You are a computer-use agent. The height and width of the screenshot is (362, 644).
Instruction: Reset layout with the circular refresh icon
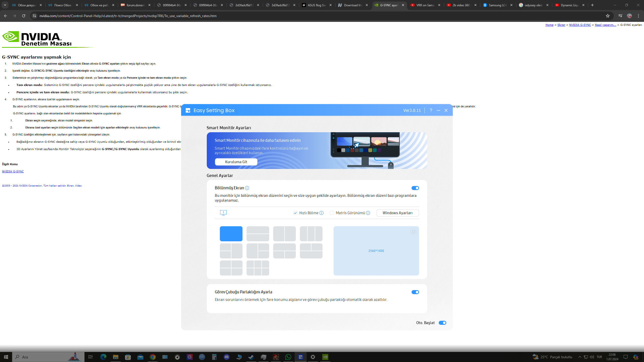click(413, 232)
